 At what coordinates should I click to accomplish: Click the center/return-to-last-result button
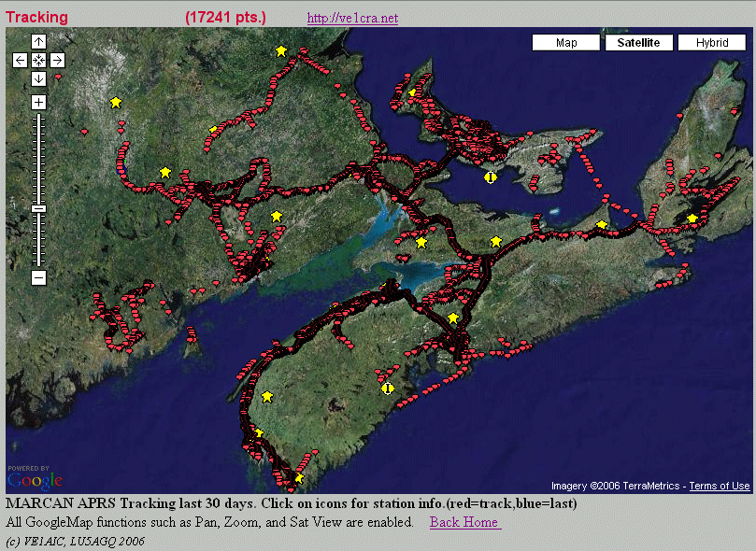pos(38,60)
